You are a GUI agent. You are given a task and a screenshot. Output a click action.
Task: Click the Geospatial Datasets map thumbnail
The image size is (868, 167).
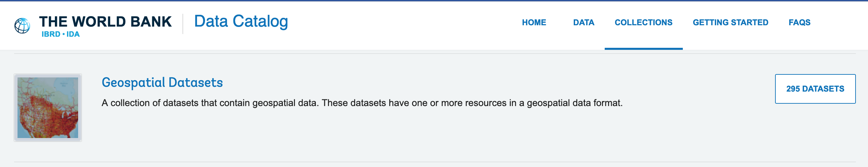(x=48, y=108)
